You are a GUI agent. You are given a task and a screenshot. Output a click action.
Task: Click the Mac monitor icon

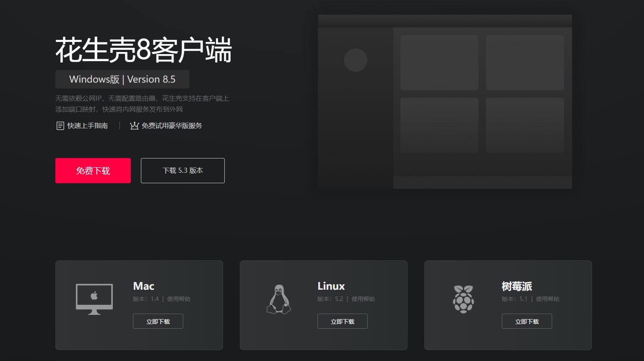[94, 299]
